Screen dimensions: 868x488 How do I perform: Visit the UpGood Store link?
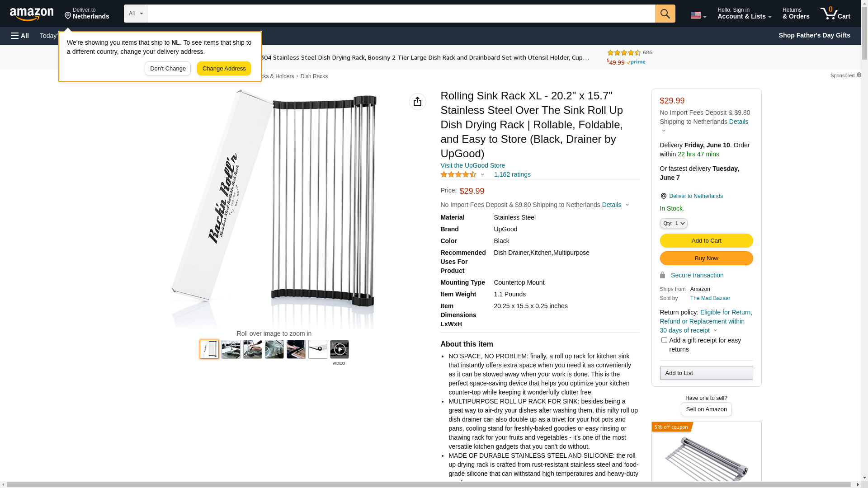pyautogui.click(x=472, y=165)
